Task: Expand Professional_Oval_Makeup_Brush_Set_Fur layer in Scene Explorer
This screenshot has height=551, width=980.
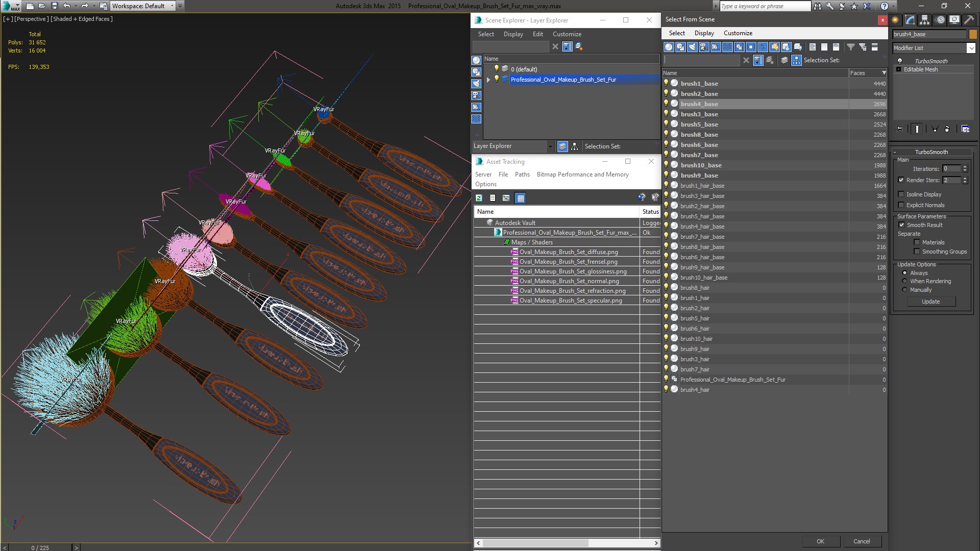Action: 488,80
